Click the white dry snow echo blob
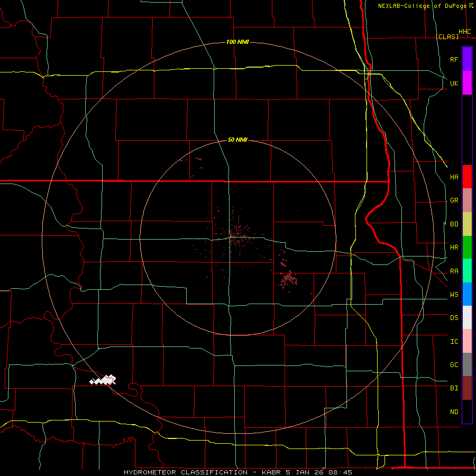The height and width of the screenshot is (476, 476). click(x=103, y=380)
